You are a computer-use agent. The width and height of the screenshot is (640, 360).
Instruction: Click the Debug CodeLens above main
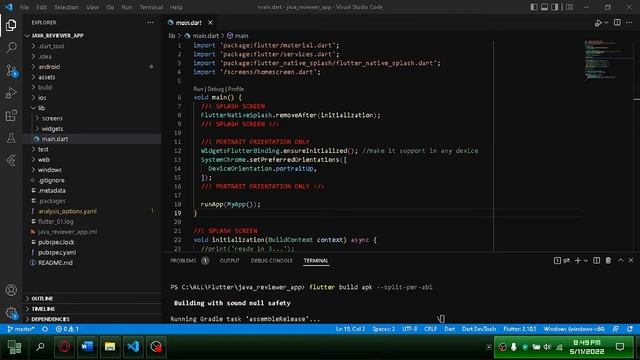point(216,89)
